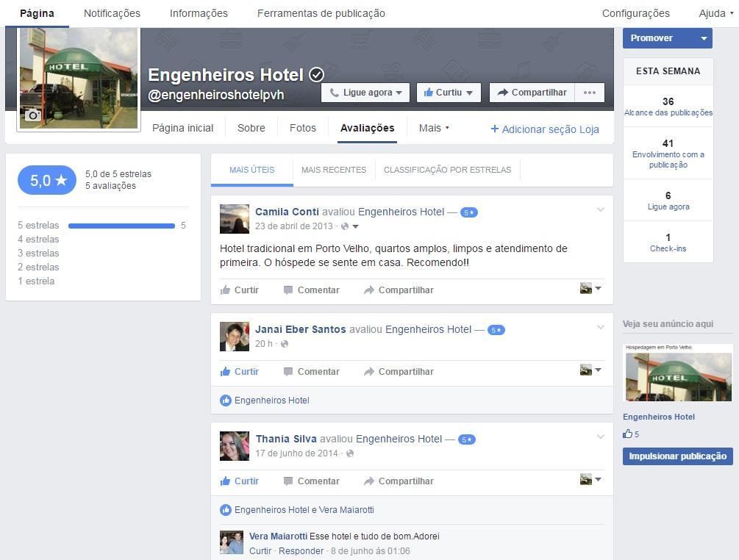The image size is (739, 560).
Task: Open Thania Silva's profile picture
Action: (235, 446)
